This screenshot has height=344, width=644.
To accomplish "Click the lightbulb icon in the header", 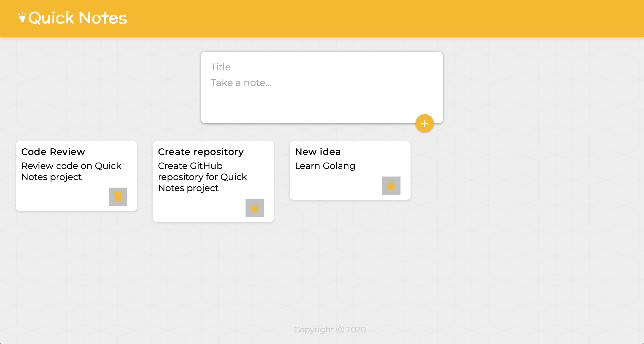I will [23, 17].
